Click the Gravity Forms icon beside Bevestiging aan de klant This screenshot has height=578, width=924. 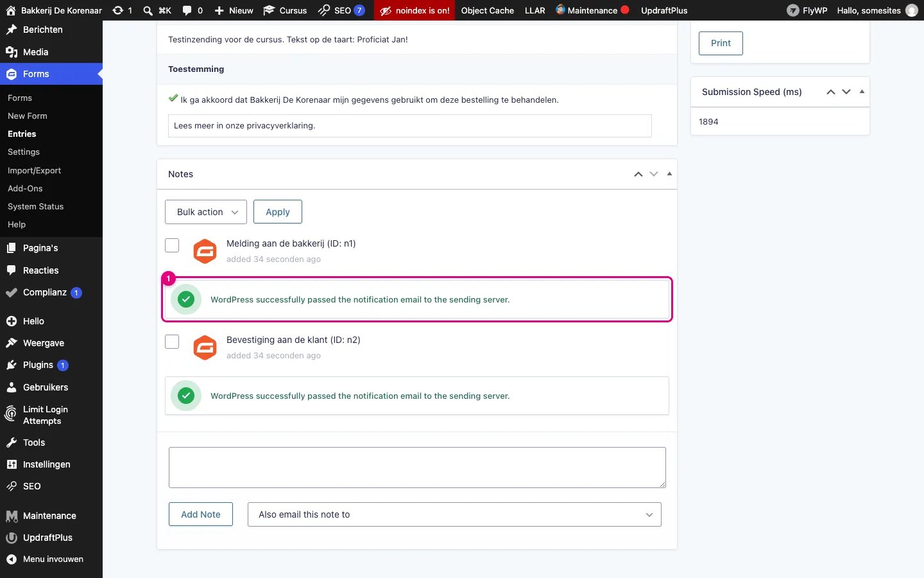click(205, 347)
